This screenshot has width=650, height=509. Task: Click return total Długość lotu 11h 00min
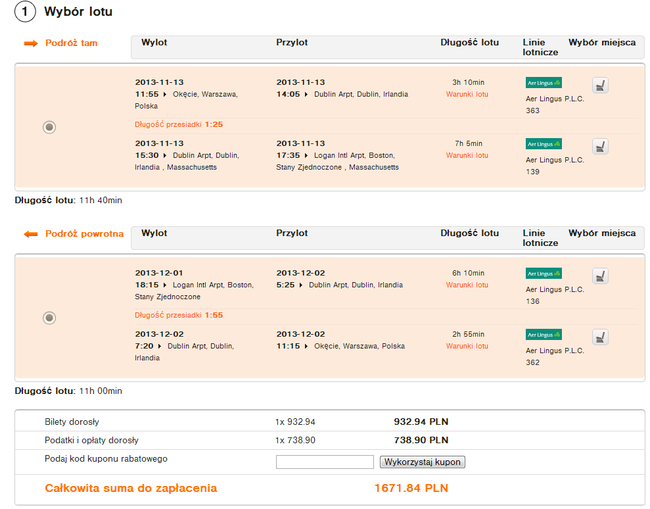[x=68, y=391]
